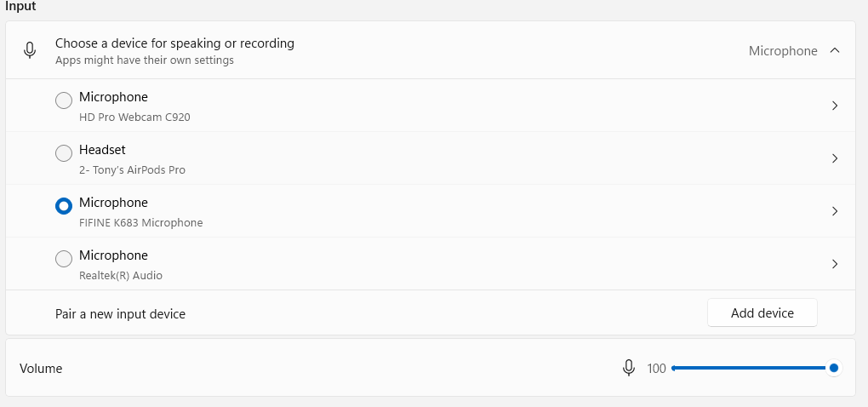The image size is (868, 407).
Task: Open FIFINE K683 Microphone properties arrow
Action: tap(835, 211)
